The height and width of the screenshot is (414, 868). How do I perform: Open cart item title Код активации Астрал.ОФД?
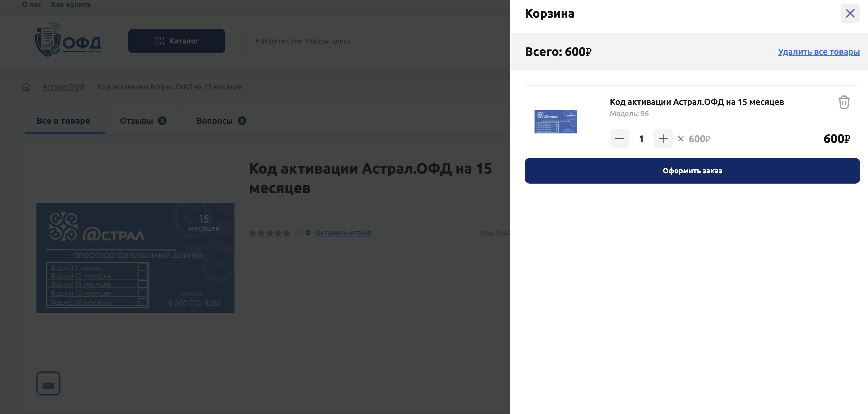coord(696,102)
